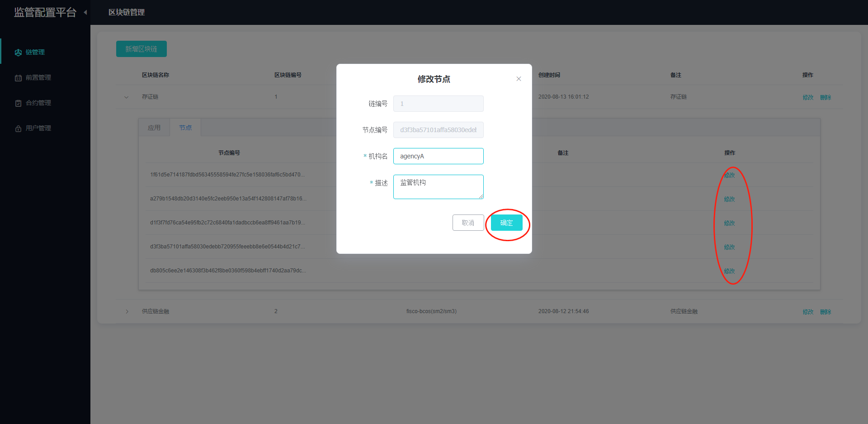Click 修改 for node db805c6ee2e14...
Screen dimensions: 868x424
point(729,271)
